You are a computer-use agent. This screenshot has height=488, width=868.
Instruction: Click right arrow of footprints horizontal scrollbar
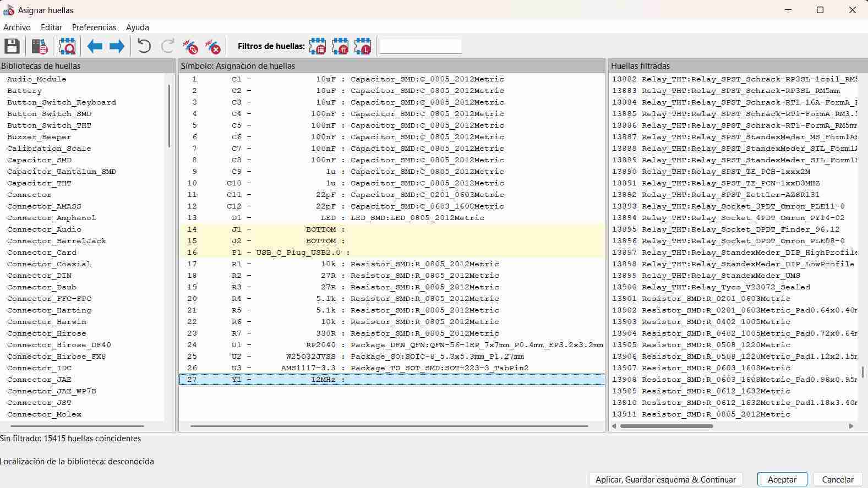point(851,426)
